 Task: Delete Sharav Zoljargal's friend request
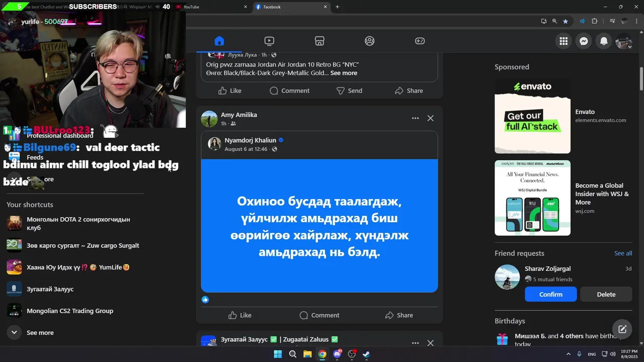pyautogui.click(x=606, y=294)
